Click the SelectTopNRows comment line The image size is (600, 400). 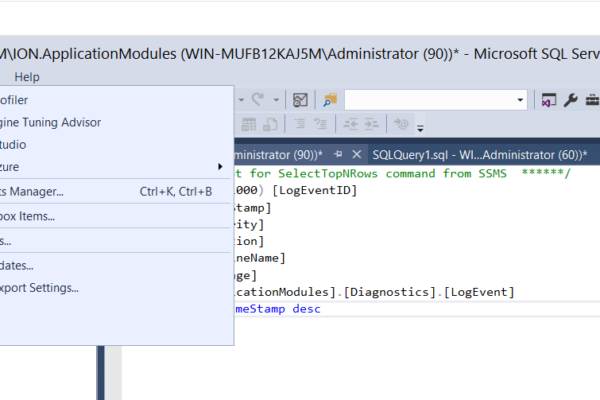coord(403,173)
